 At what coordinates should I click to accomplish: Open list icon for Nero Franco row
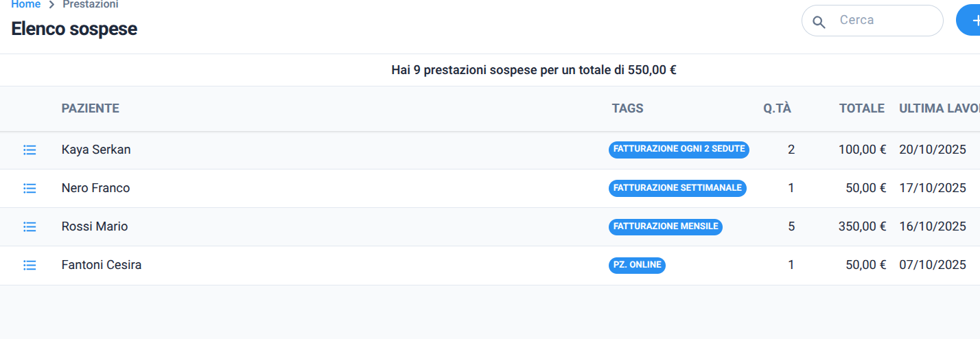pos(30,188)
